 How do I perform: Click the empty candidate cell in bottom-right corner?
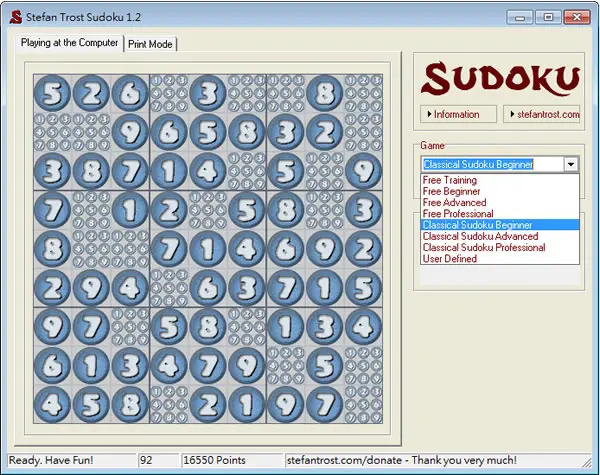[363, 404]
